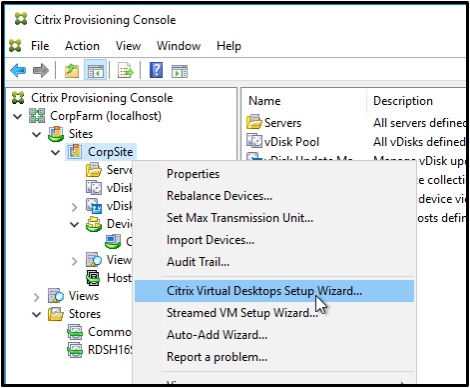Select Rebalance Devices... in context menu
The width and height of the screenshot is (470, 388).
[x=274, y=196]
